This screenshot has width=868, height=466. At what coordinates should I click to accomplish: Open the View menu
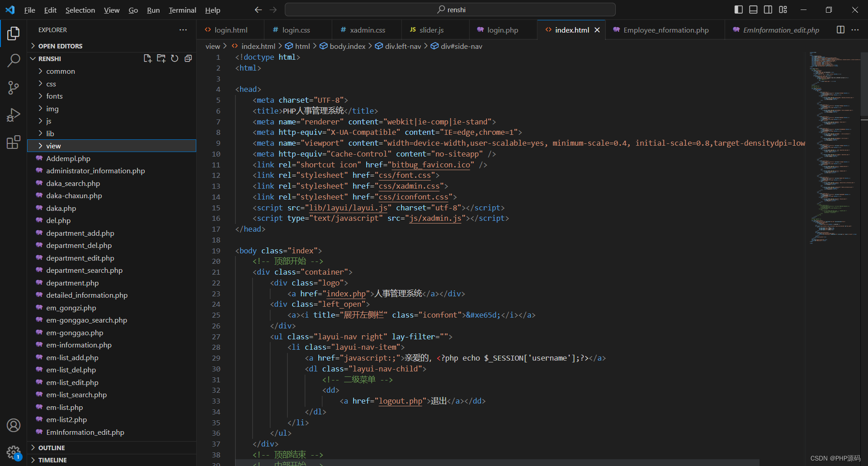click(x=112, y=10)
